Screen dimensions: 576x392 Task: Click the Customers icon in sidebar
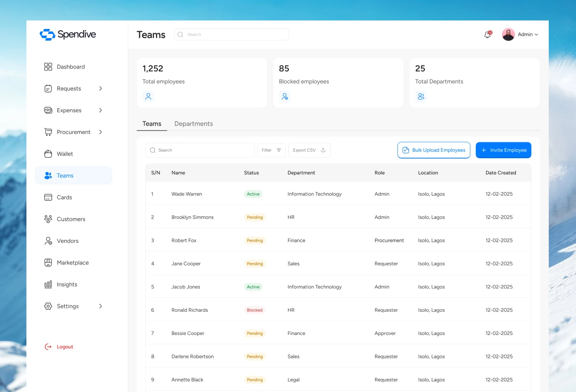pyautogui.click(x=48, y=219)
